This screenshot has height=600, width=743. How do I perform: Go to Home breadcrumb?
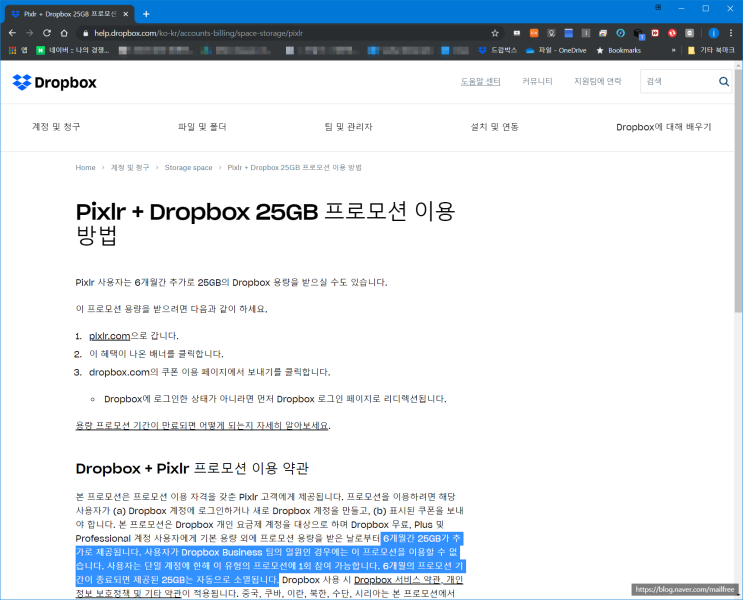(85, 168)
